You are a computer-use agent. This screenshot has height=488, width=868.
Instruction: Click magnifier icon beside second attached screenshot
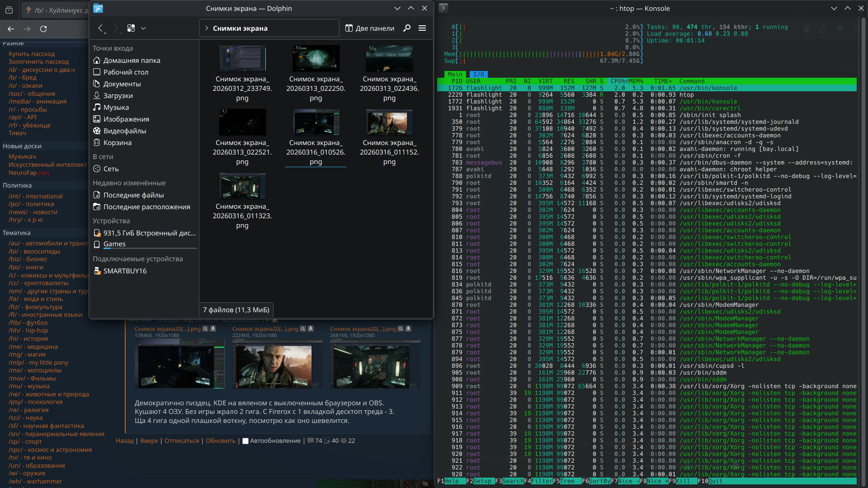click(303, 329)
